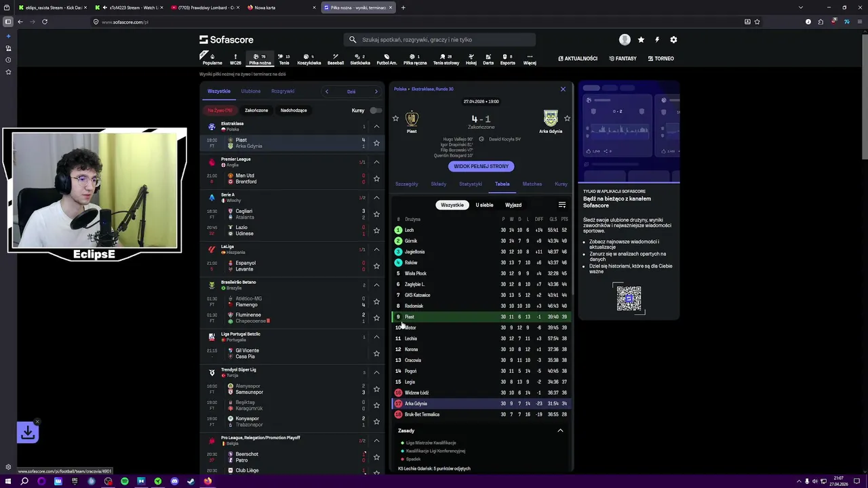Collapse the Serie A section
The width and height of the screenshot is (868, 488).
click(376, 198)
